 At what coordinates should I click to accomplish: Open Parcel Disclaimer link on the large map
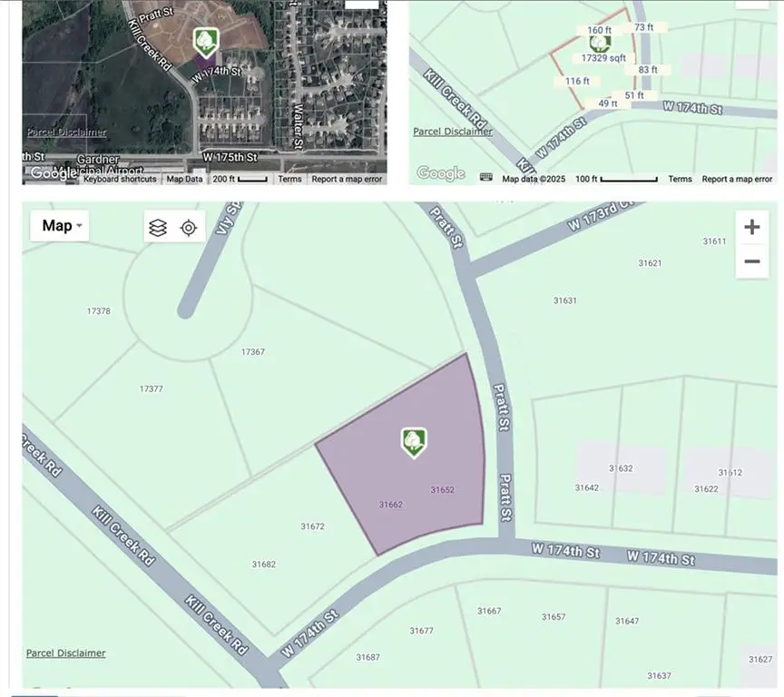click(x=65, y=653)
